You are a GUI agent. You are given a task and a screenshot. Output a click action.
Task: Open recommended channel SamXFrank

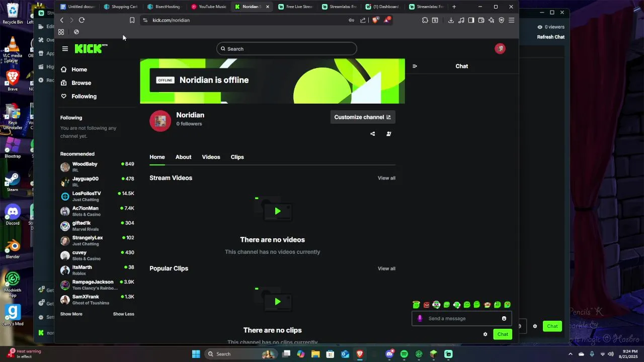click(97, 300)
